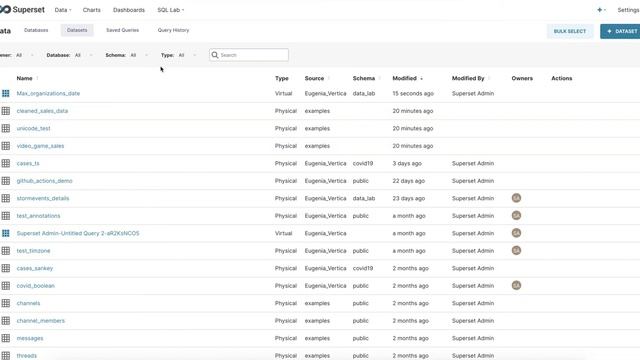
Task: Click owner avatar for stormevents_details
Action: tap(516, 198)
